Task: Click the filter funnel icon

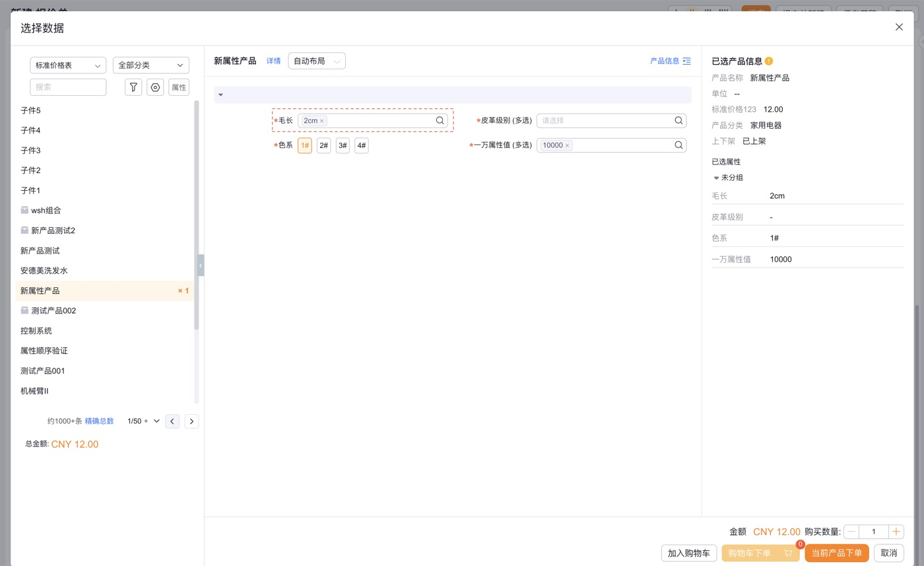Action: pyautogui.click(x=133, y=87)
